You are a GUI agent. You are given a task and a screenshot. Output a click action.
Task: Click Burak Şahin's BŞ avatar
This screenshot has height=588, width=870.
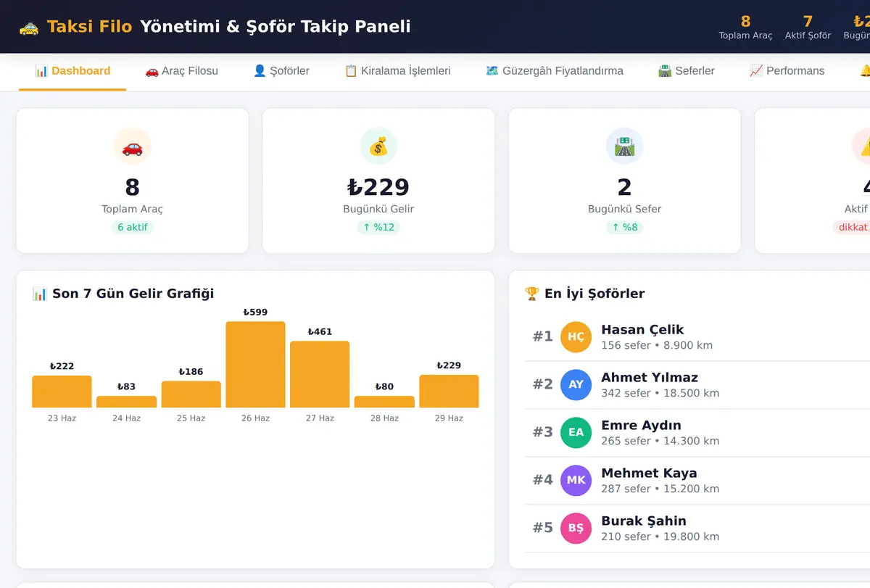click(x=576, y=529)
